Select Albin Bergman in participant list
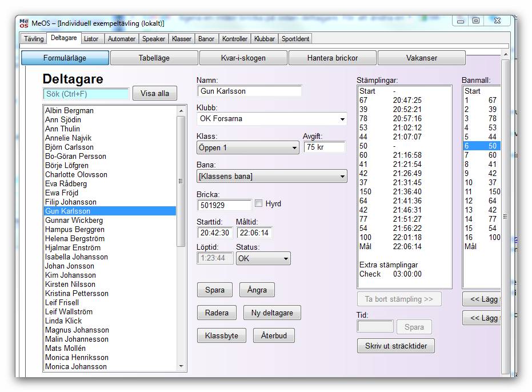 pyautogui.click(x=110, y=111)
